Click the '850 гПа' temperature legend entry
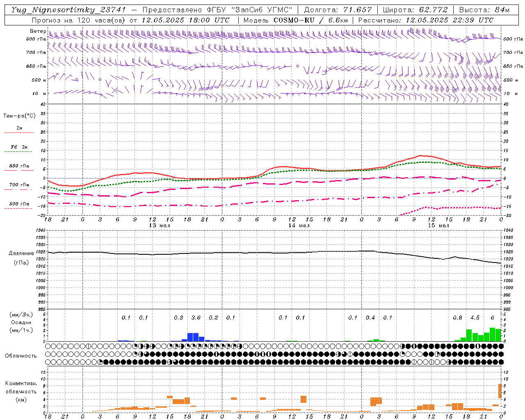 [x=19, y=166]
